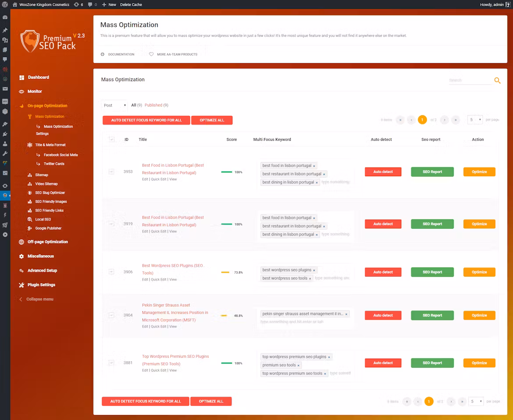Click the Search input field
The width and height of the screenshot is (513, 420).
pyautogui.click(x=470, y=81)
